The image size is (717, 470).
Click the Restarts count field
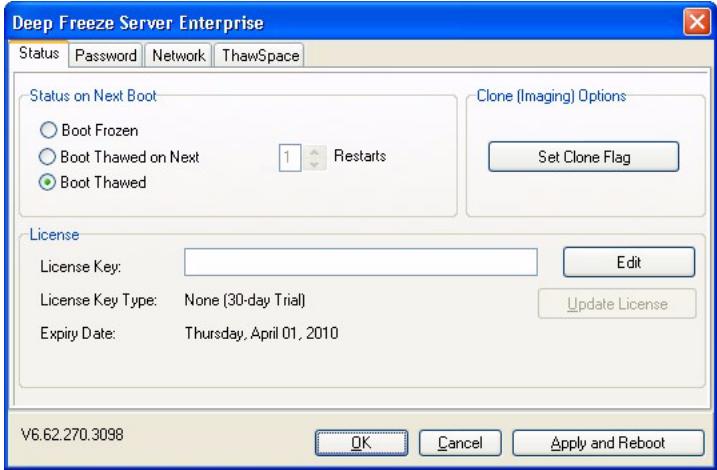[290, 158]
